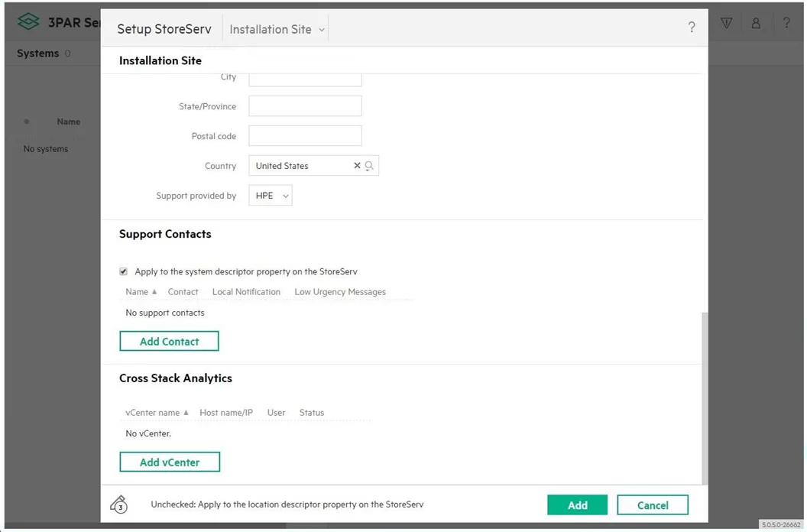Click the Add vCenter button

pyautogui.click(x=170, y=462)
